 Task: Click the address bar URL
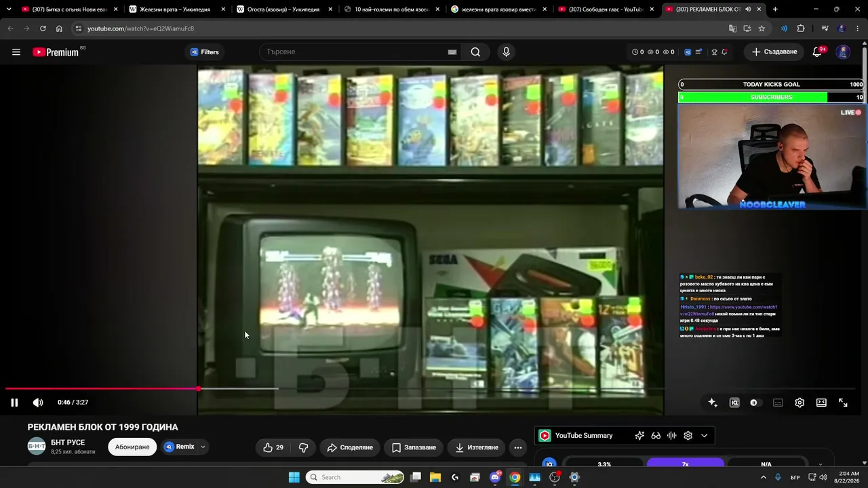point(140,28)
